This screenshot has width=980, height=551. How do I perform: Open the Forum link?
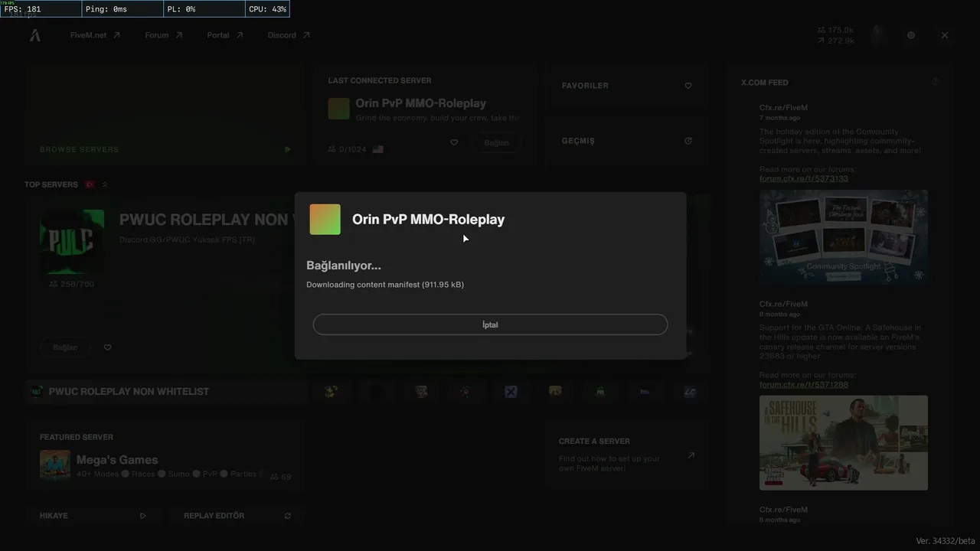tap(164, 35)
